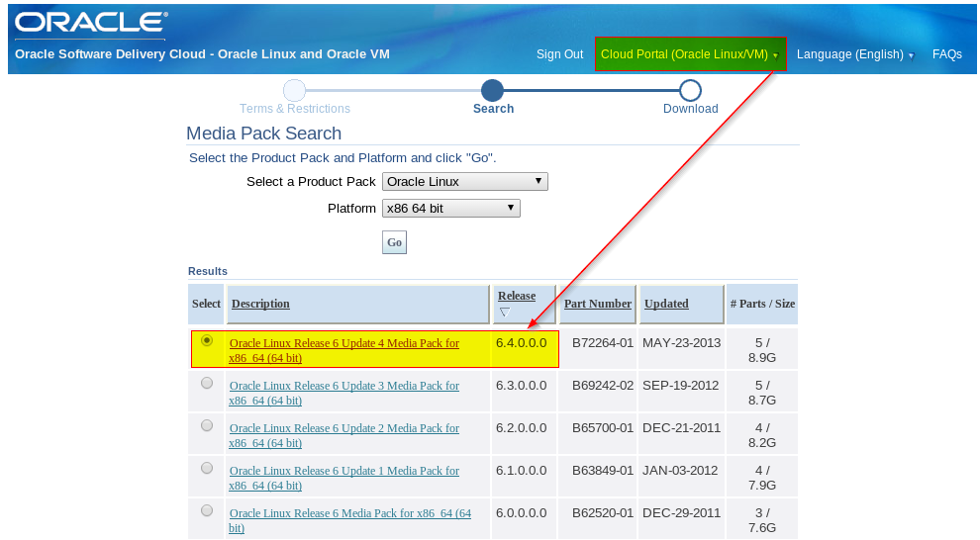Click the Oracle logo
Viewport: 980px width, 540px height.
tap(91, 23)
